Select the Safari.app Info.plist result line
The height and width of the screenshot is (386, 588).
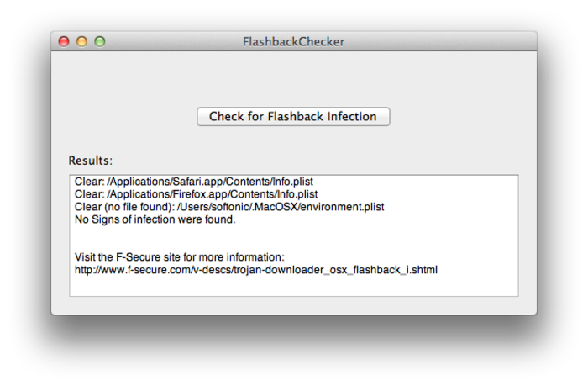click(x=194, y=182)
